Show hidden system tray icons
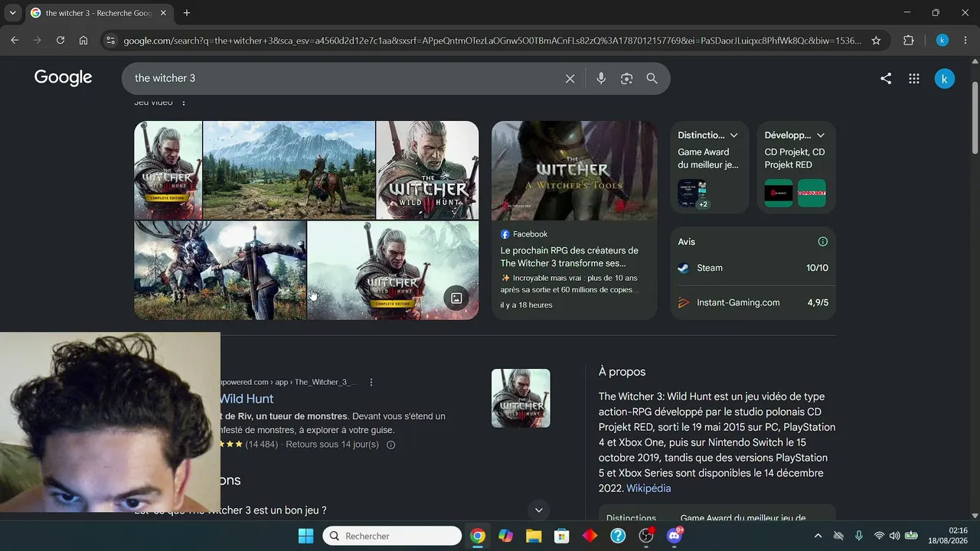The width and height of the screenshot is (980, 551). point(818,536)
